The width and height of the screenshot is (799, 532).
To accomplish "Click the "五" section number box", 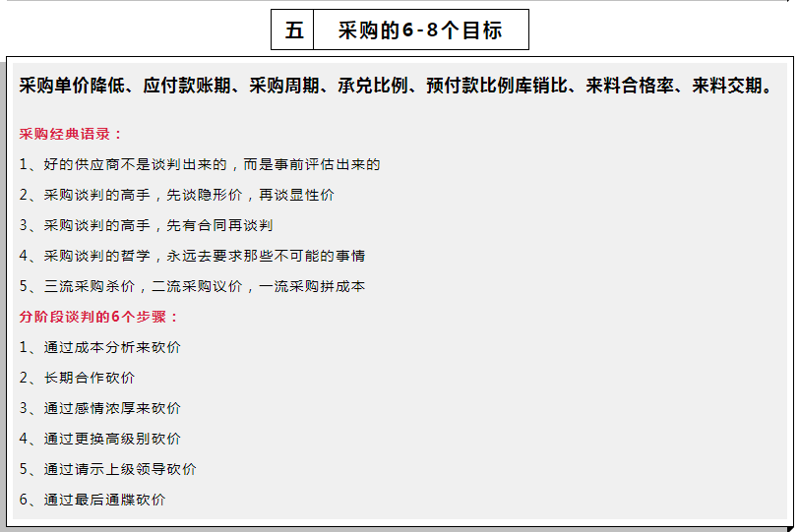I will pyautogui.click(x=293, y=30).
